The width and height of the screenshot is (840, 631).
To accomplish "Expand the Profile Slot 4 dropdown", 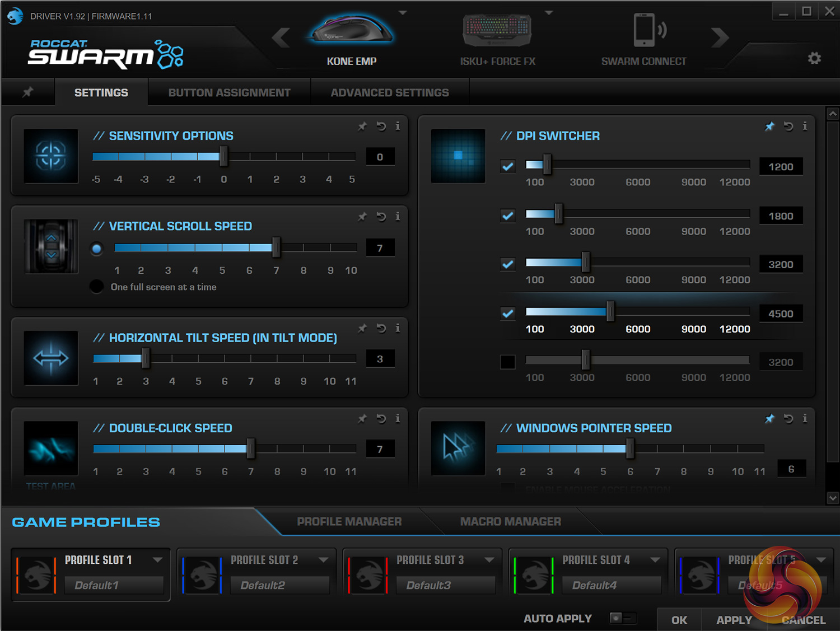I will pyautogui.click(x=655, y=560).
